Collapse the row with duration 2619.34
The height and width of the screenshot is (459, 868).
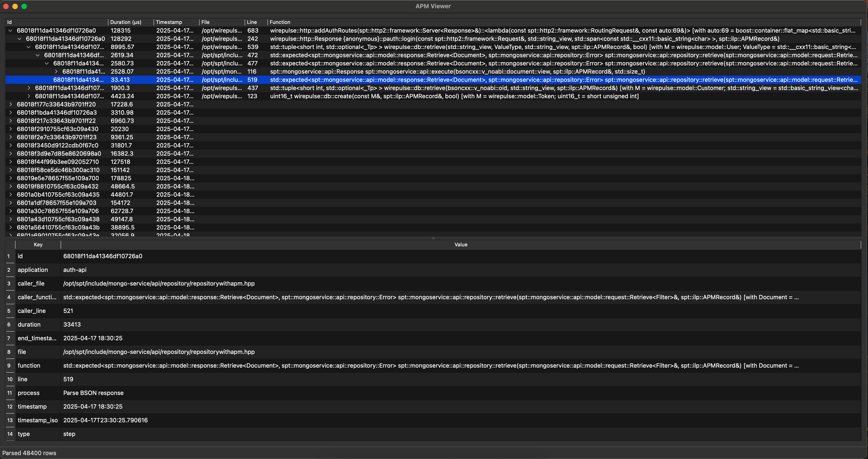pos(38,55)
